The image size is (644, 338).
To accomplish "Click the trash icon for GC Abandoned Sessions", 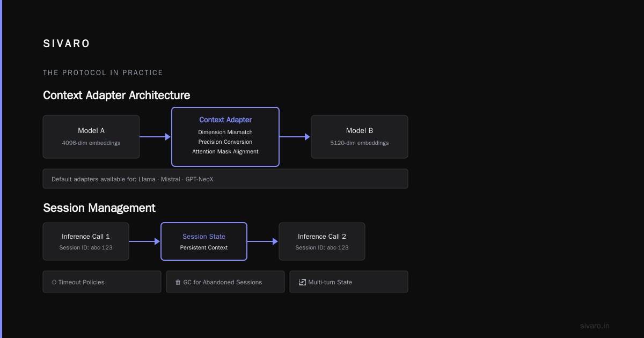I will (x=178, y=282).
